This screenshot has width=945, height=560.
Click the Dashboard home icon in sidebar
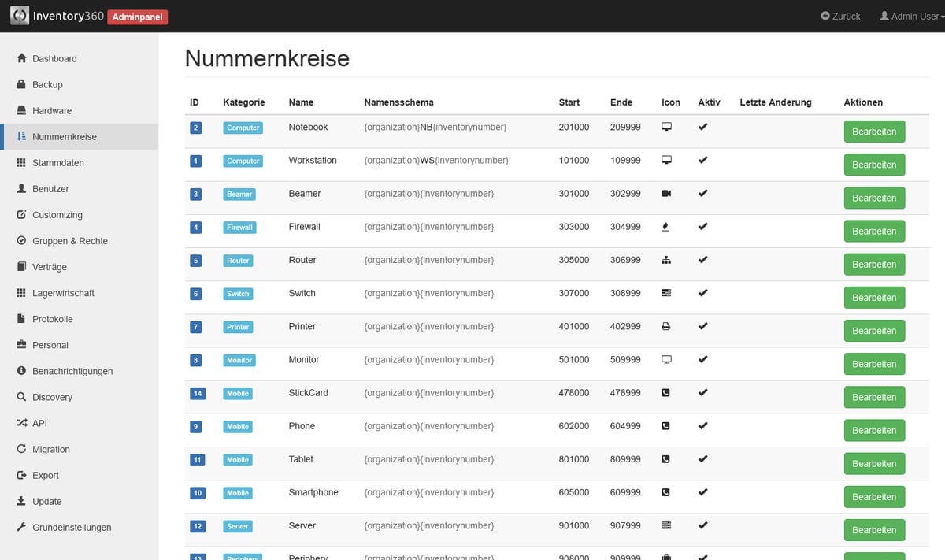[21, 58]
